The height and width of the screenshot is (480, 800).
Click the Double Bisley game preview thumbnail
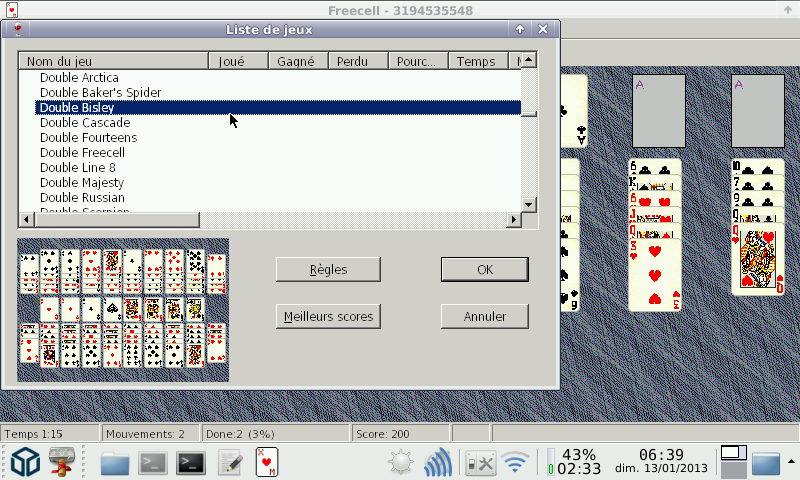123,310
